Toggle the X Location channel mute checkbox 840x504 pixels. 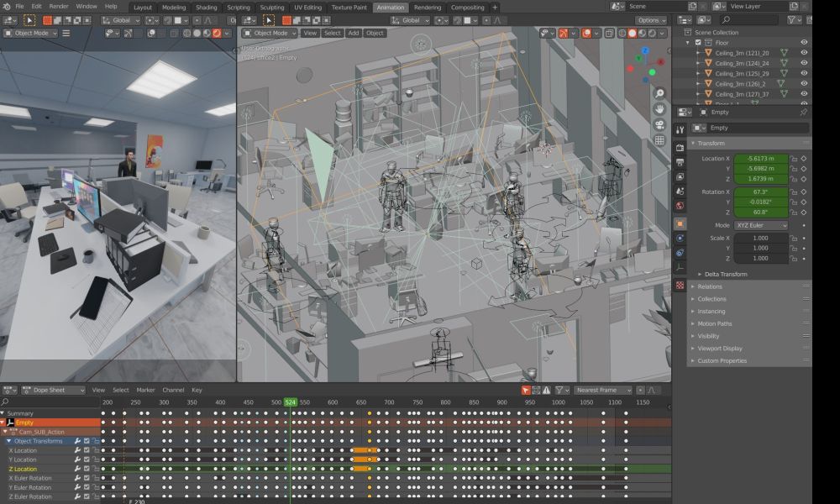(87, 450)
